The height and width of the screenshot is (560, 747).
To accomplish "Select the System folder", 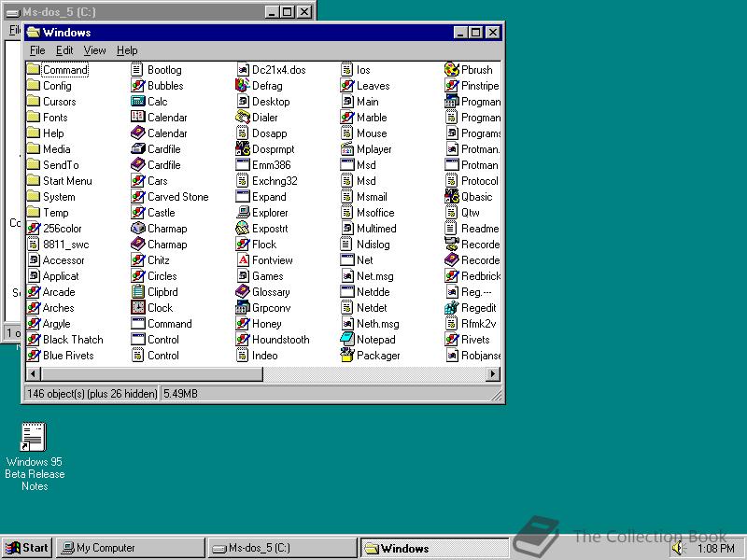I will coord(34,197).
